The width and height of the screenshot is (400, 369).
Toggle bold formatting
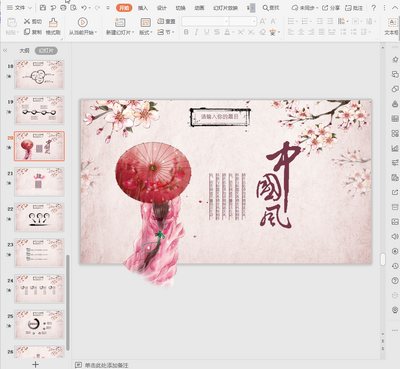(186, 32)
